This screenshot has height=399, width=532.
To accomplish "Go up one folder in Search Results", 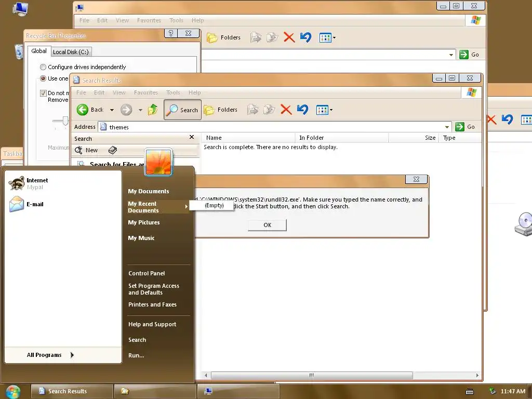I will click(153, 110).
